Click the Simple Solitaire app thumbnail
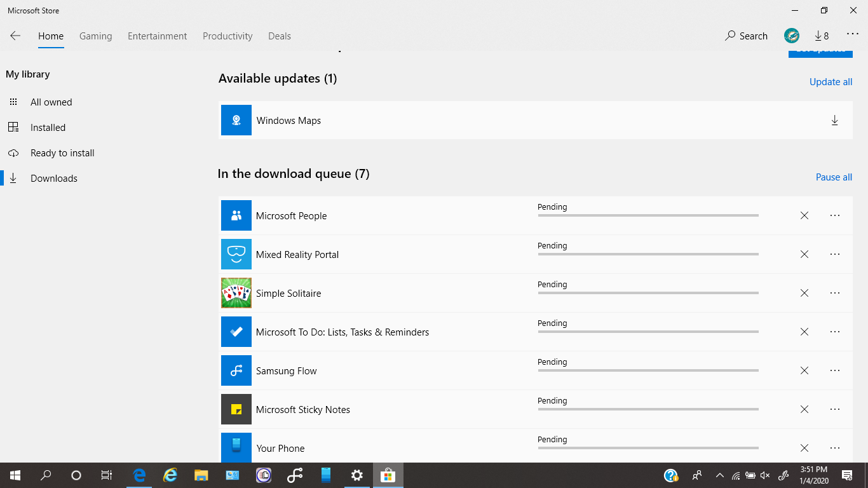 pos(236,293)
